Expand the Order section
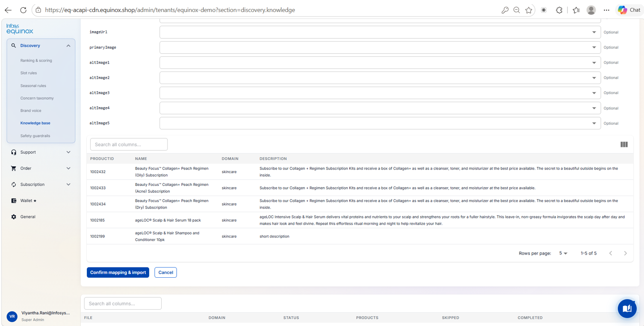Image resolution: width=644 pixels, height=326 pixels. pyautogui.click(x=68, y=168)
